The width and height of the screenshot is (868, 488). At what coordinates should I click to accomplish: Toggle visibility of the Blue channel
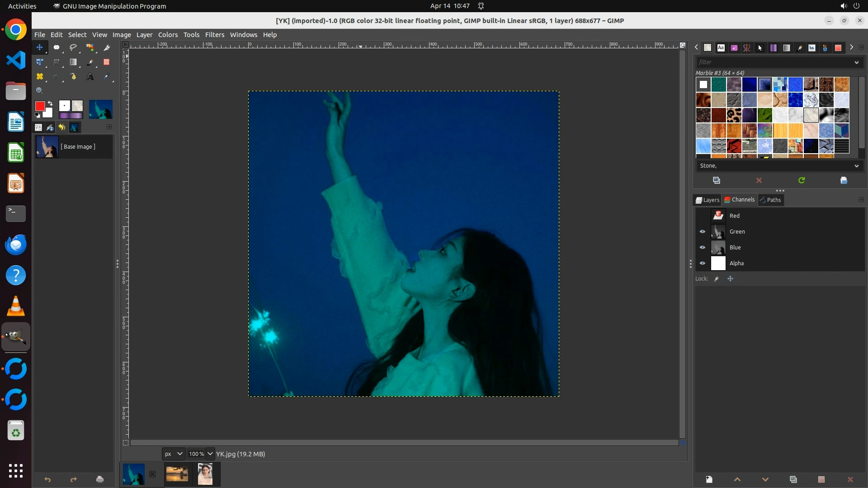(x=703, y=248)
